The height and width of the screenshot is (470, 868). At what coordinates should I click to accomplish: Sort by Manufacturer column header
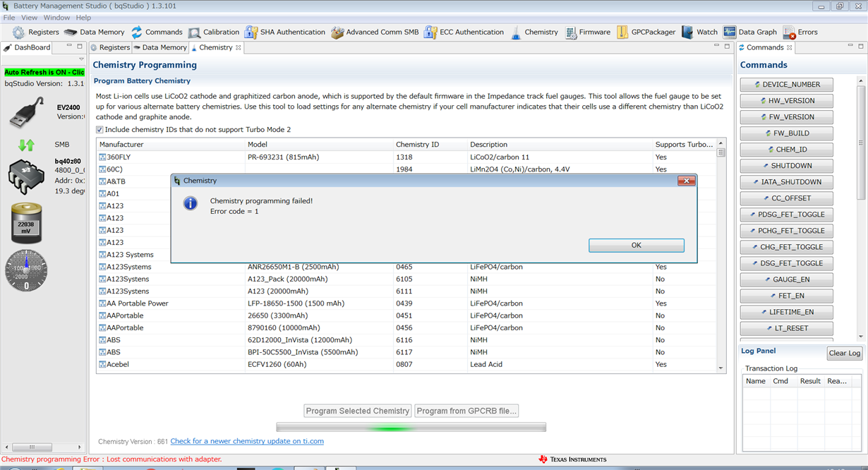pos(171,145)
